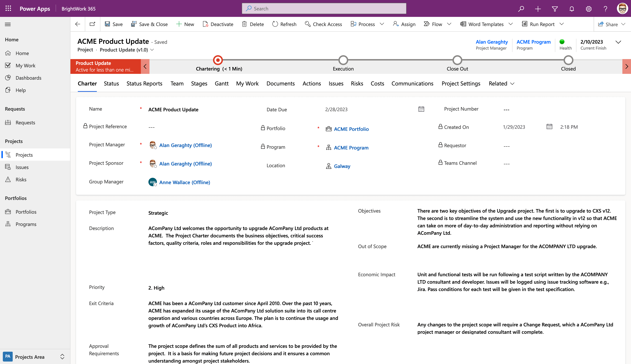Image resolution: width=631 pixels, height=364 pixels.
Task: Click the Health green status indicator
Action: coord(562,42)
